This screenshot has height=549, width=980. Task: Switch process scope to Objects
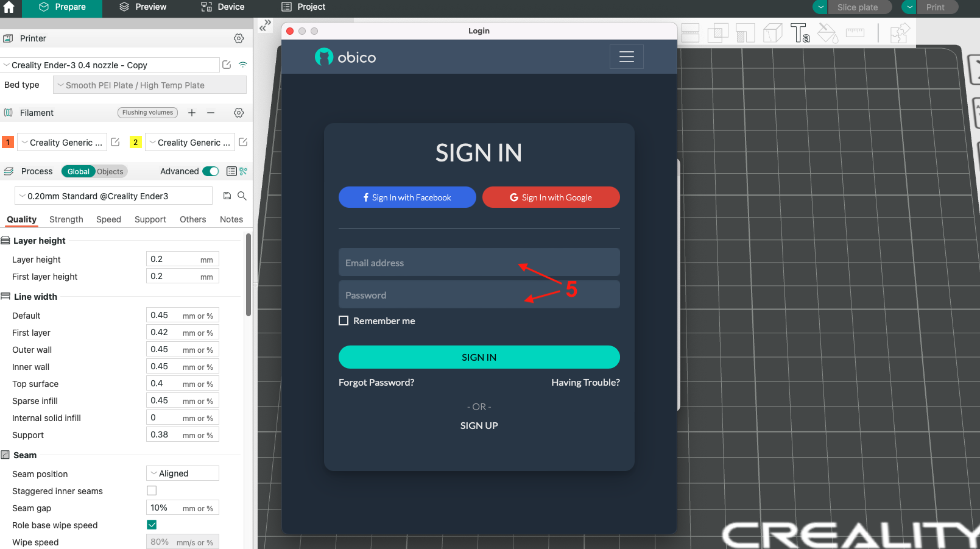point(110,172)
